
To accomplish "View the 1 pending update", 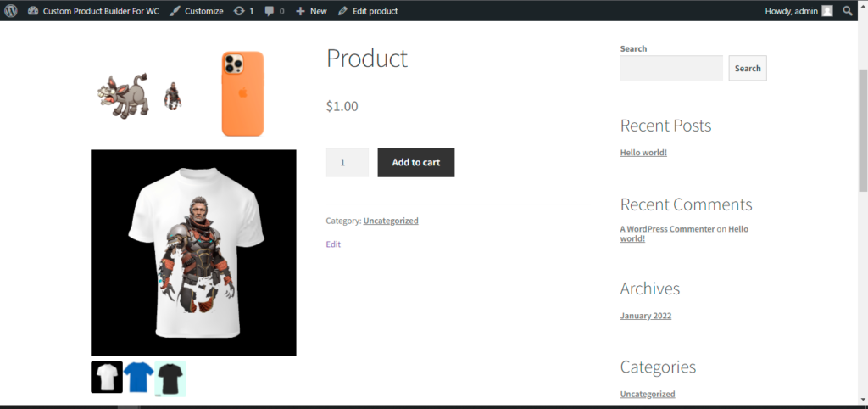I will (x=243, y=11).
